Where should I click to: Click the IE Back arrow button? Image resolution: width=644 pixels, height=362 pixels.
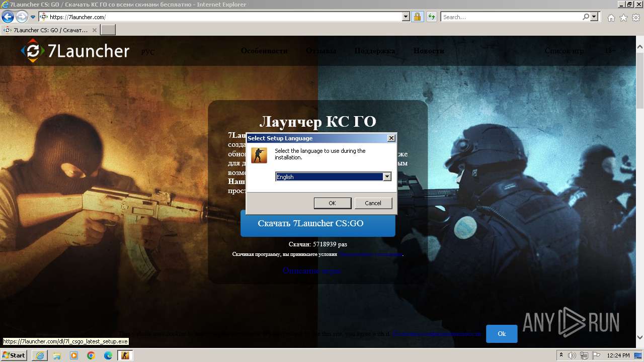(x=8, y=17)
